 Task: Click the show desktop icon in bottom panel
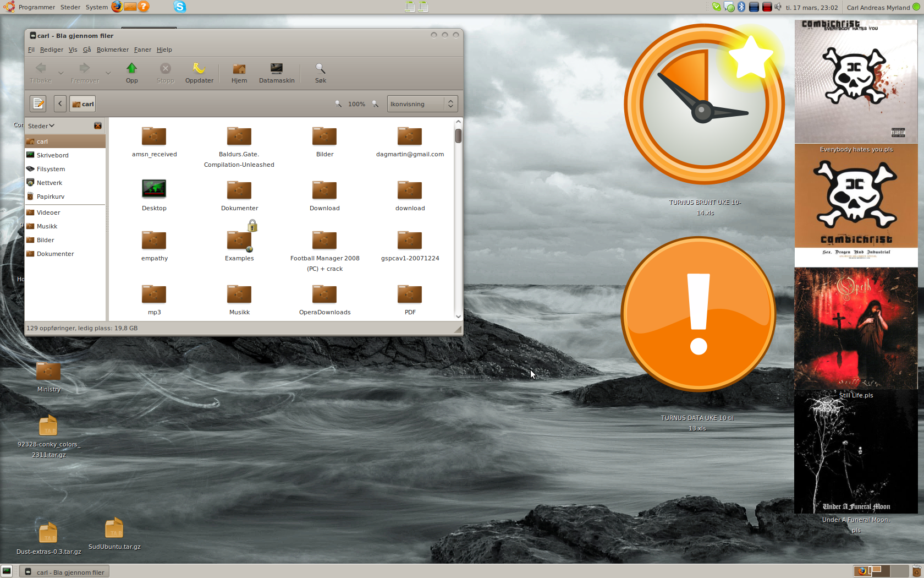click(x=7, y=571)
